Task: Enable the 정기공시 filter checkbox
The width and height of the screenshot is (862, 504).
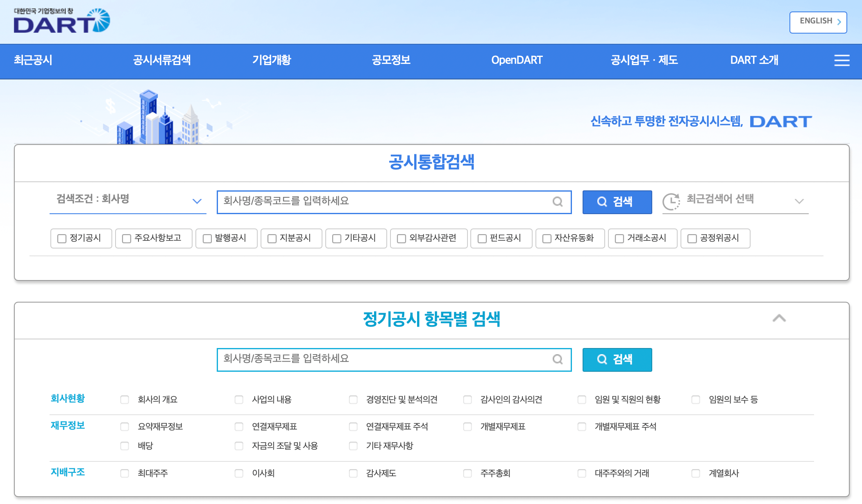Action: click(x=61, y=238)
